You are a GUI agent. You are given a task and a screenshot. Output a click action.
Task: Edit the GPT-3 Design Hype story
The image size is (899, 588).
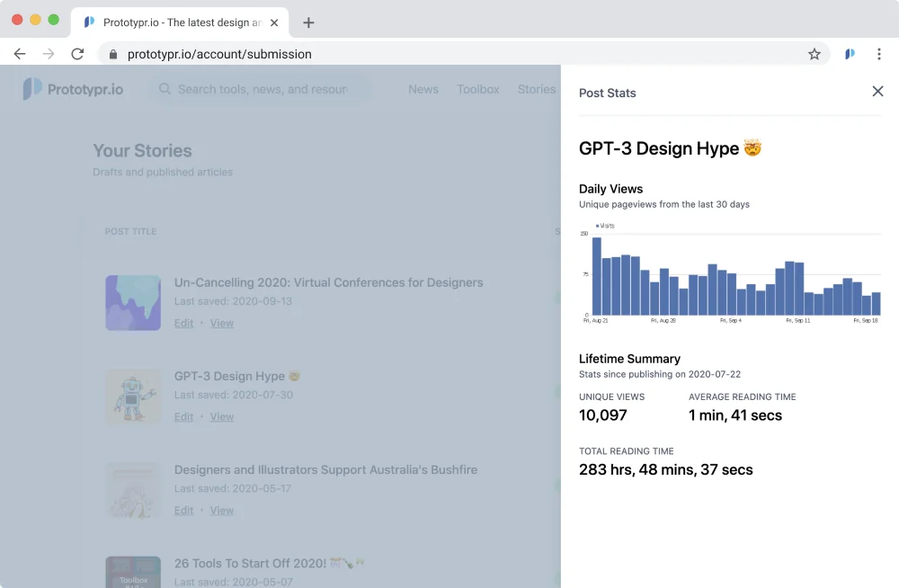pyautogui.click(x=183, y=416)
